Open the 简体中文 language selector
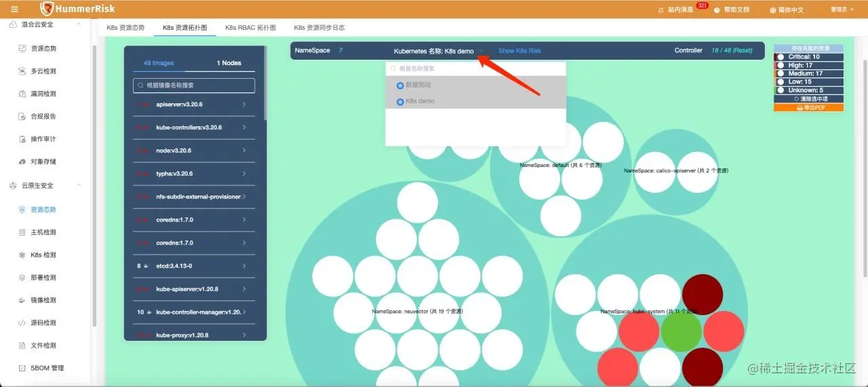 787,10
